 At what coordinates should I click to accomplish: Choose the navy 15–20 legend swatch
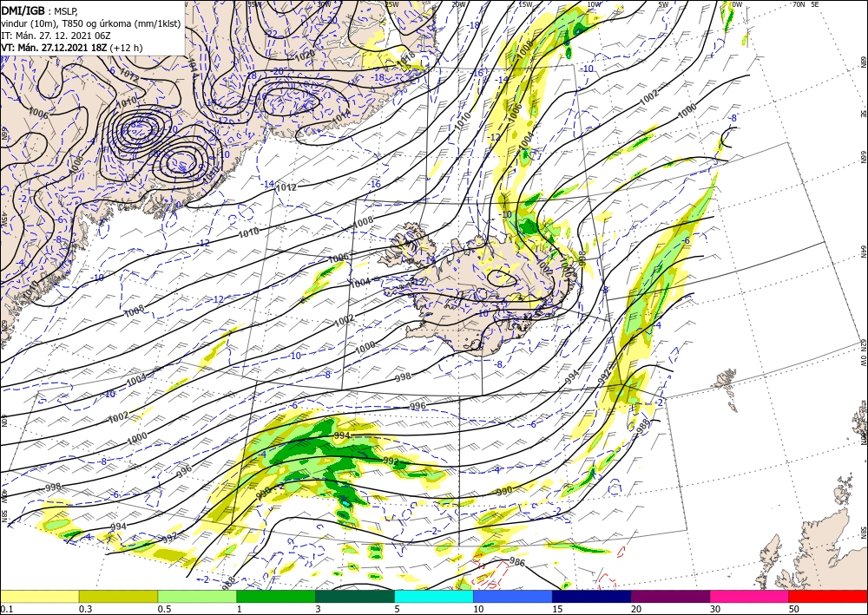coord(592,596)
